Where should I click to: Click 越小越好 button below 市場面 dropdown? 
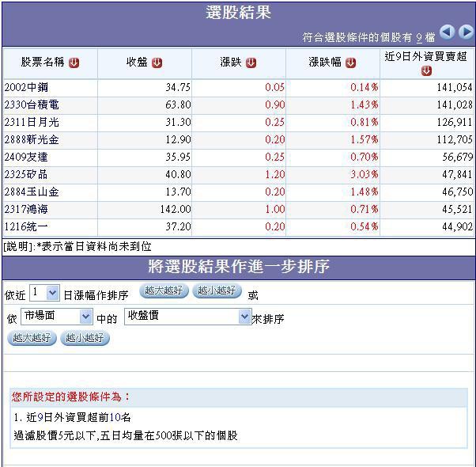coord(85,338)
